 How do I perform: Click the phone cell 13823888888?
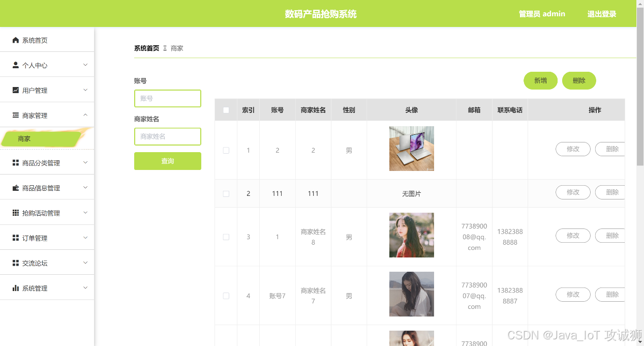(x=510, y=237)
